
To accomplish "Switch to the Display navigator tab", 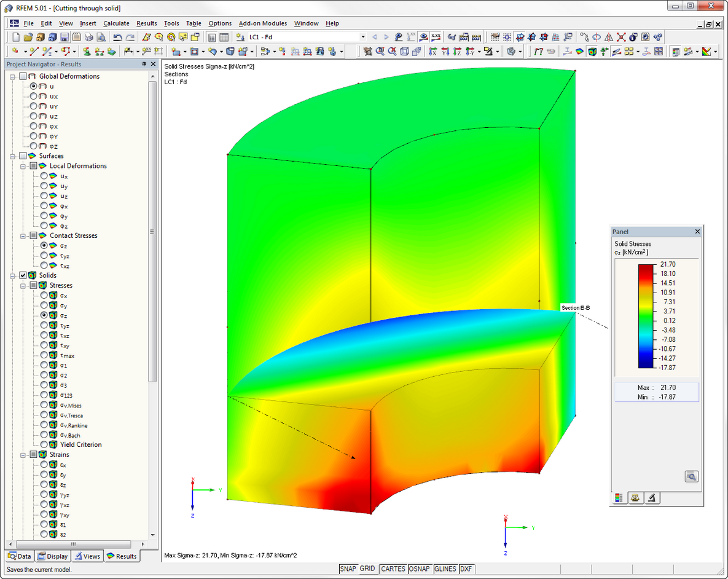I will click(52, 556).
